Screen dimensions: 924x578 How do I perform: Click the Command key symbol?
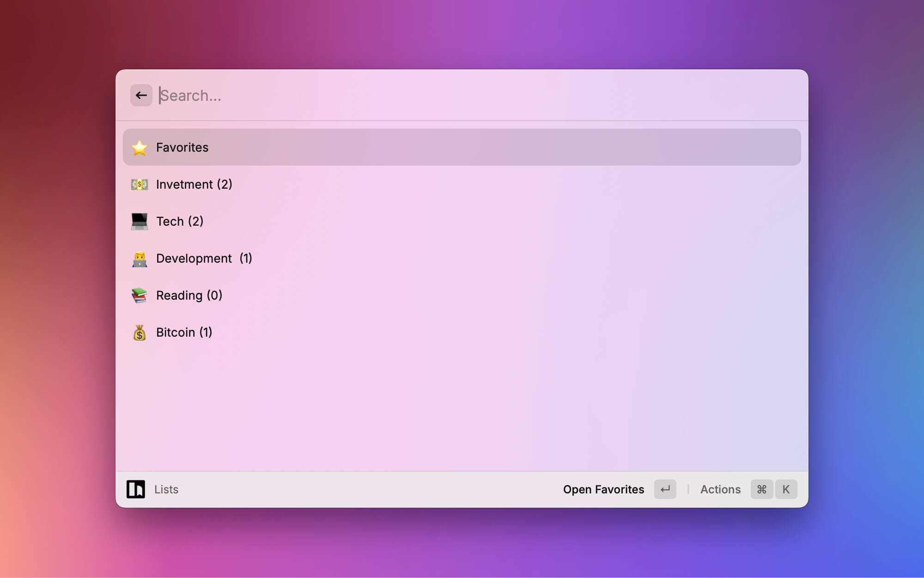click(761, 489)
